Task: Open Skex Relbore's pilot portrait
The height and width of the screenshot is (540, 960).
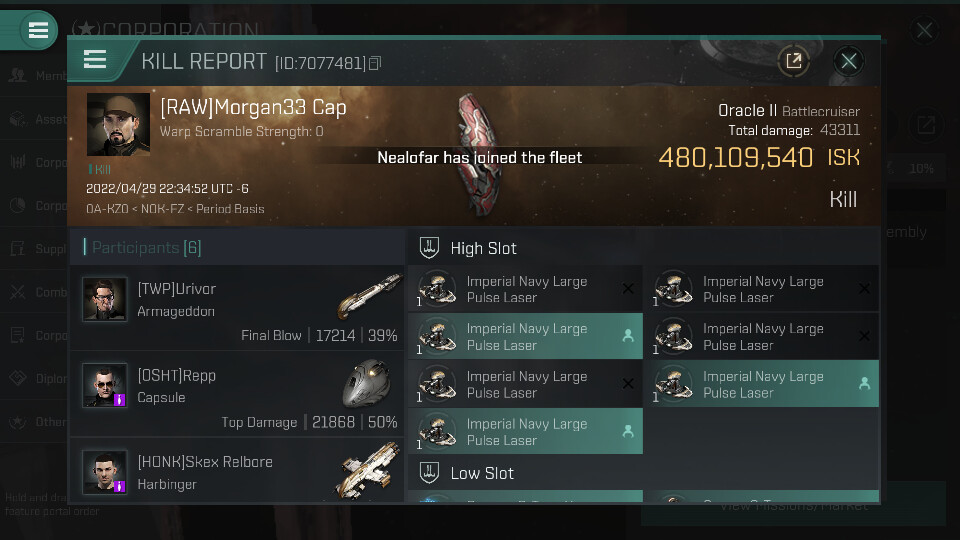Action: click(x=104, y=472)
